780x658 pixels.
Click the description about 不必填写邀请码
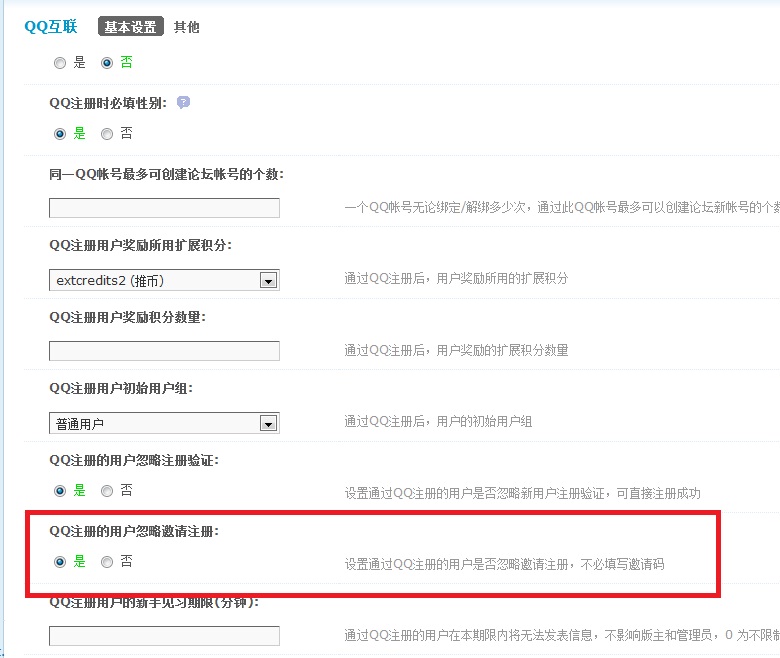(x=504, y=564)
